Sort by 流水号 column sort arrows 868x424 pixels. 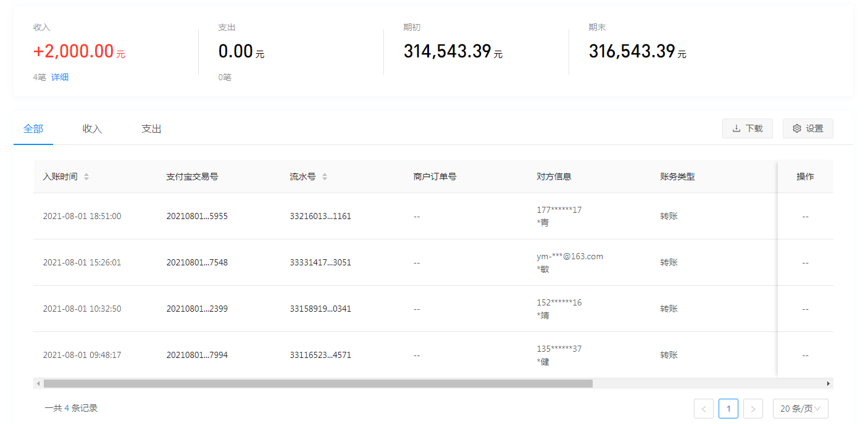pyautogui.click(x=325, y=177)
